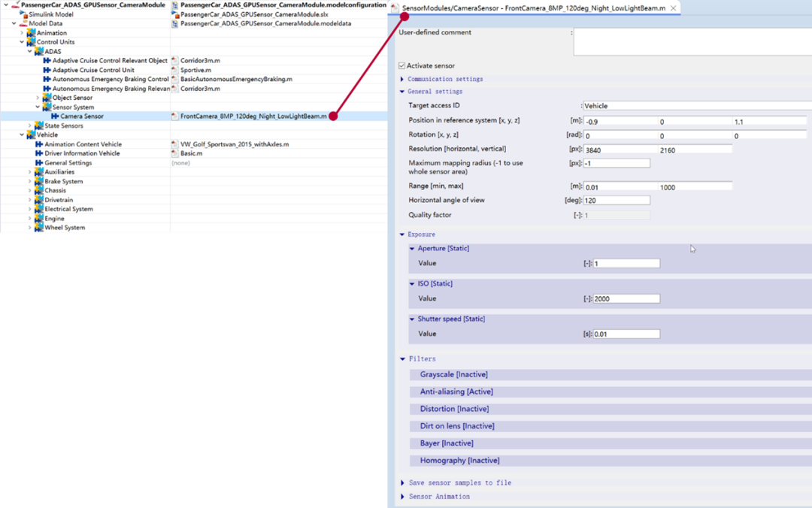Click the User-defined comment text box
Screen dimensions: 812x508
pyautogui.click(x=692, y=41)
